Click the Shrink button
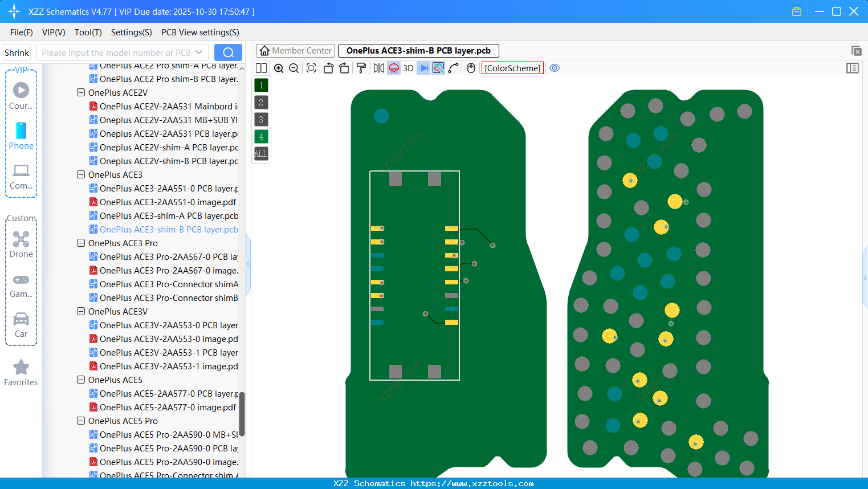Image resolution: width=868 pixels, height=489 pixels. 17,53
